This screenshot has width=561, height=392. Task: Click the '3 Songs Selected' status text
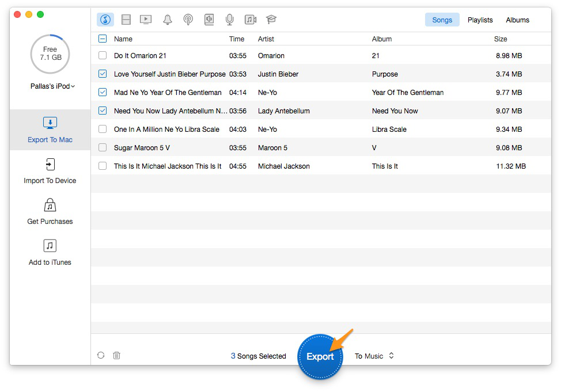258,356
